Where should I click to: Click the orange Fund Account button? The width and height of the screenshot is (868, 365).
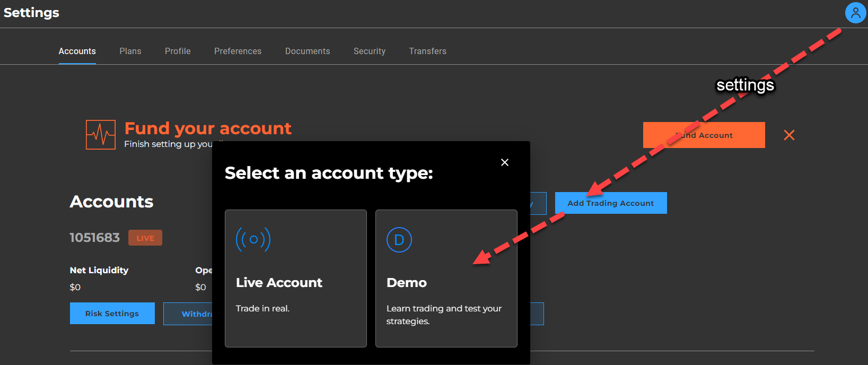click(704, 135)
